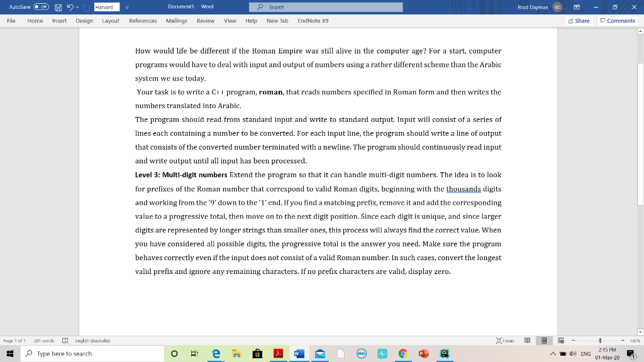
Task: Toggle AutoSave on
Action: (40, 6)
